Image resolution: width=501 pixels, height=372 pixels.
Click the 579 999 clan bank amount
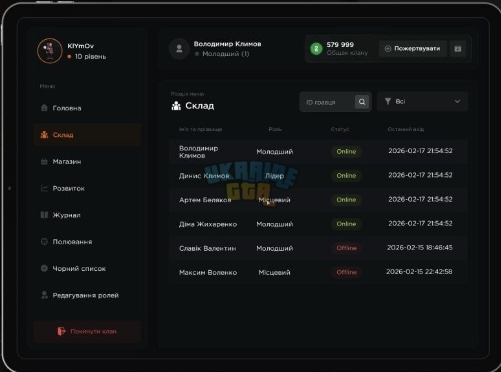point(340,45)
